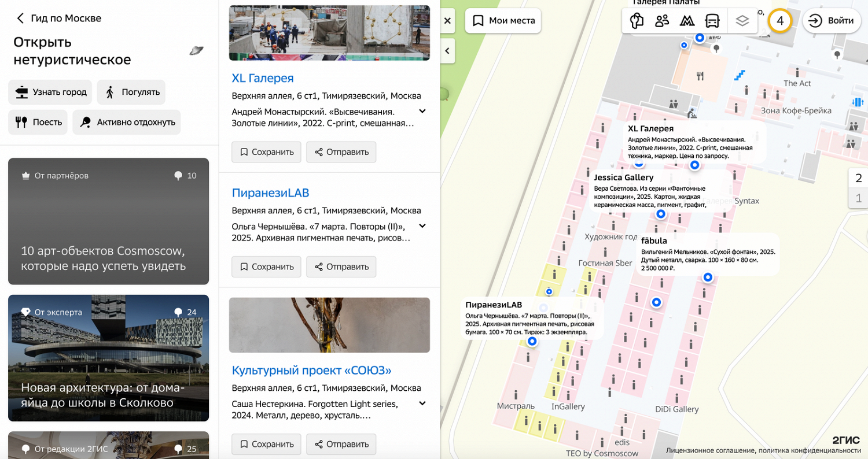Click the planet icon beside the heading

click(x=196, y=51)
